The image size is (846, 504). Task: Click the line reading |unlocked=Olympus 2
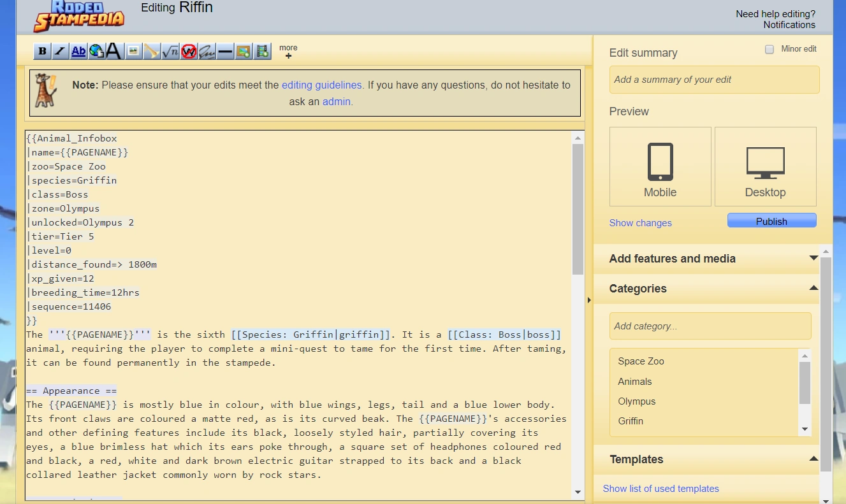coord(80,222)
